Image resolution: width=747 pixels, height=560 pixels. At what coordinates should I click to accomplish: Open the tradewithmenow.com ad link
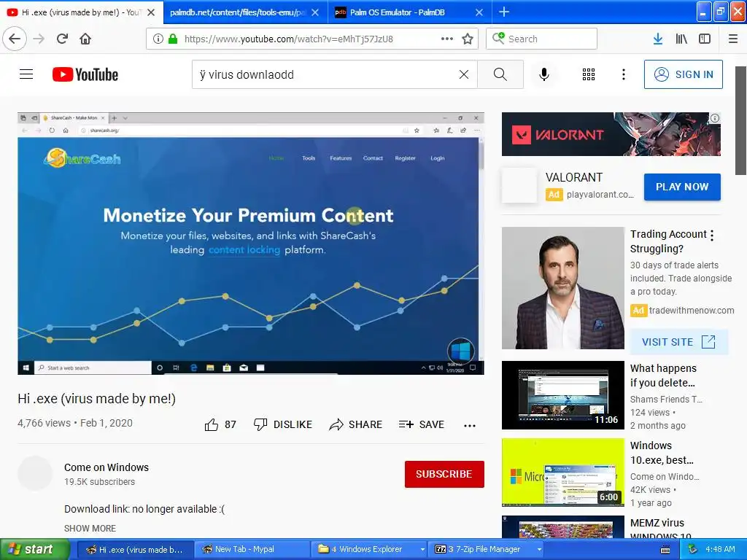tap(692, 311)
